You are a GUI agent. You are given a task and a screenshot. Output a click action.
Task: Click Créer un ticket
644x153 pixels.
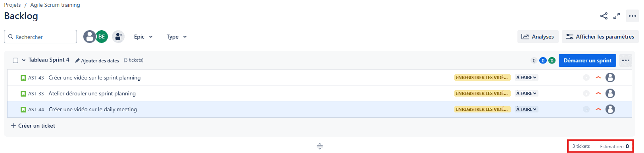tap(33, 126)
